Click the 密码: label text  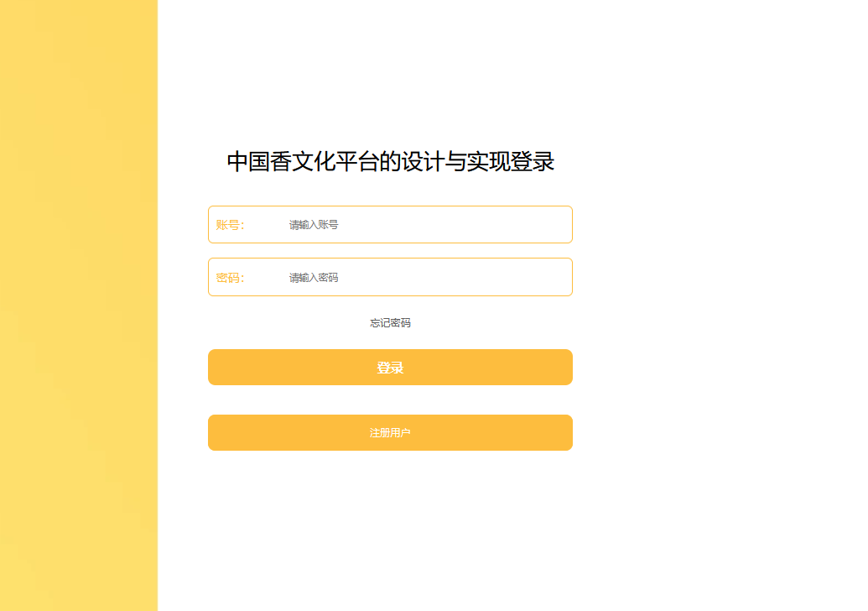230,278
